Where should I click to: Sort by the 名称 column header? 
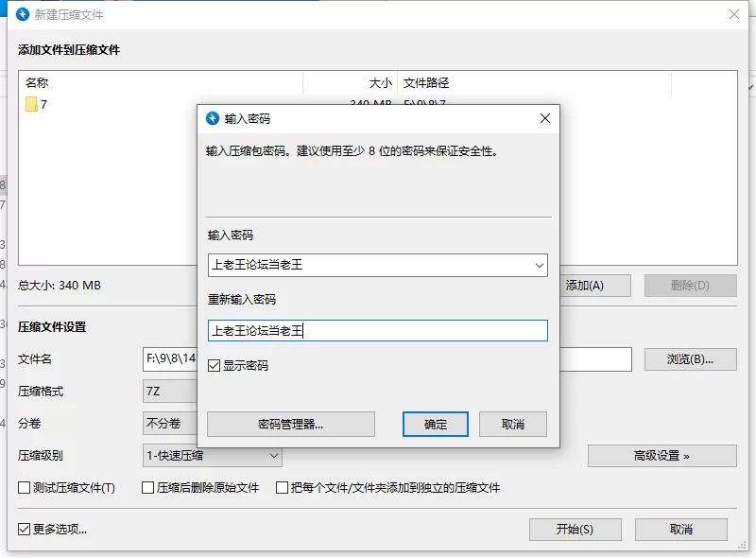161,83
